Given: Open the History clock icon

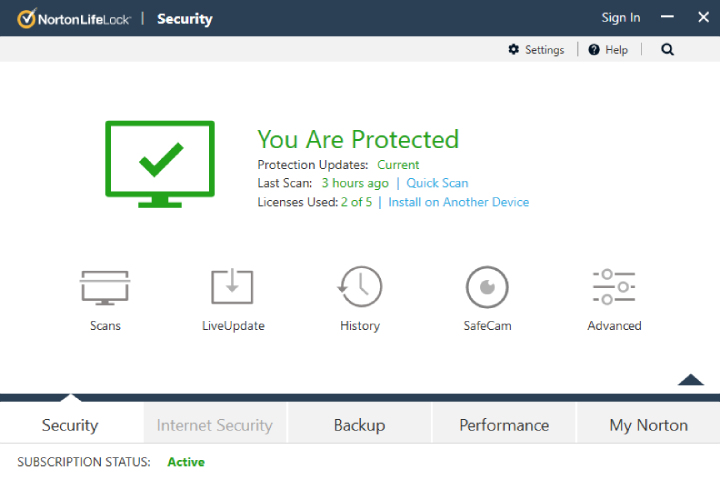Looking at the screenshot, I should (360, 287).
